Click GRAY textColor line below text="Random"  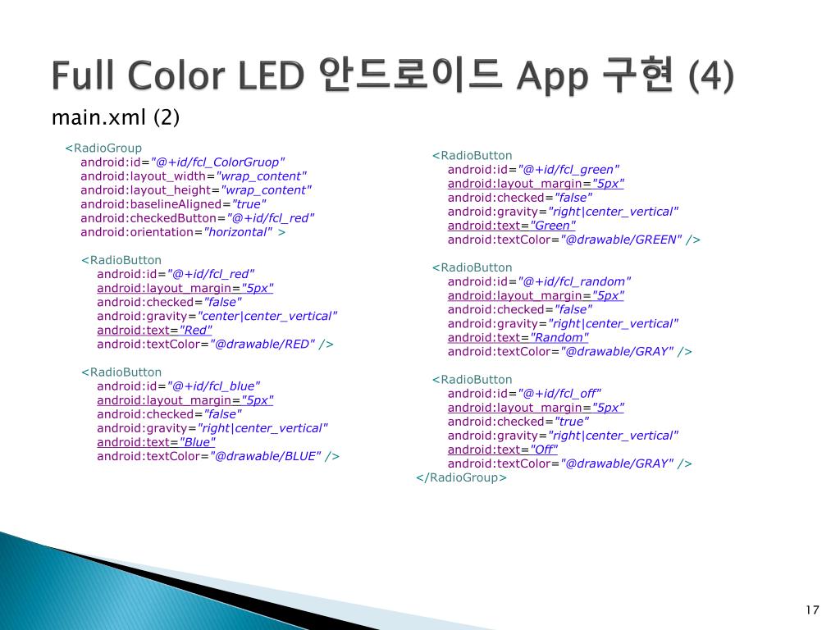coord(569,351)
